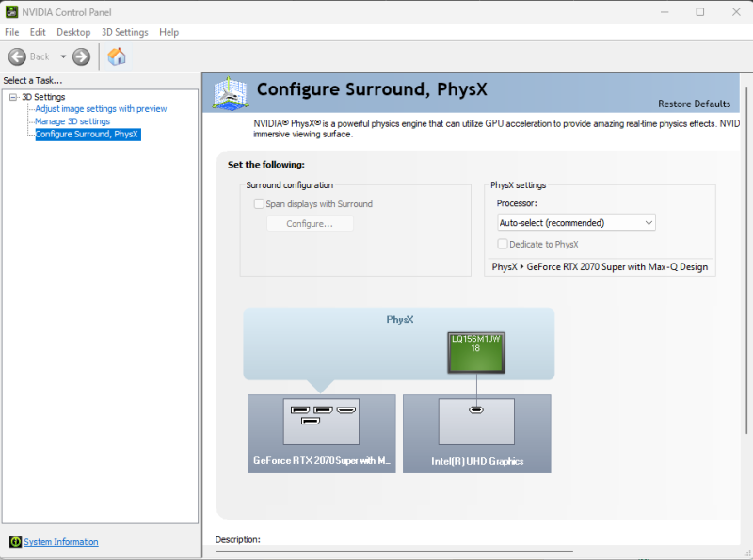Click the vertical scrollbar of main panel

point(746,260)
